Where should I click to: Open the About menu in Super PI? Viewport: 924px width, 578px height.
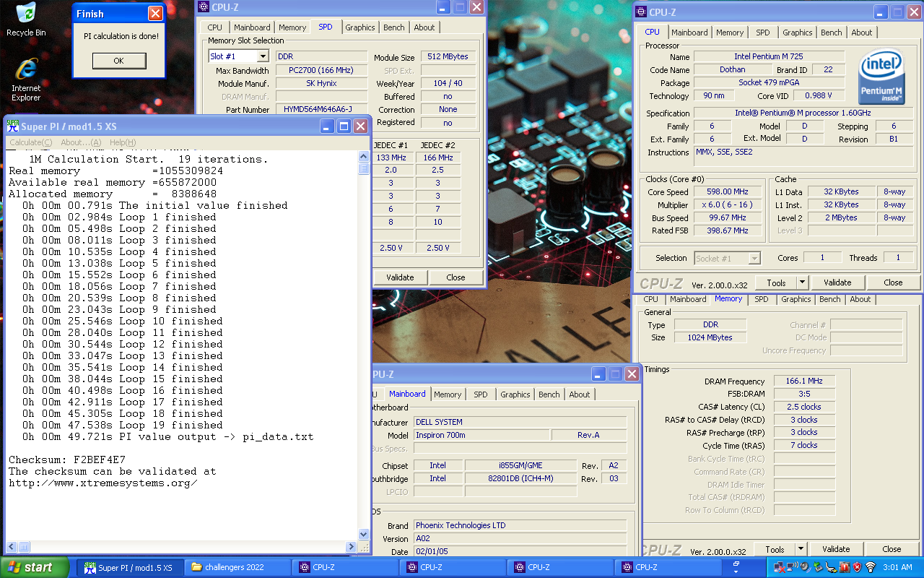tap(81, 142)
